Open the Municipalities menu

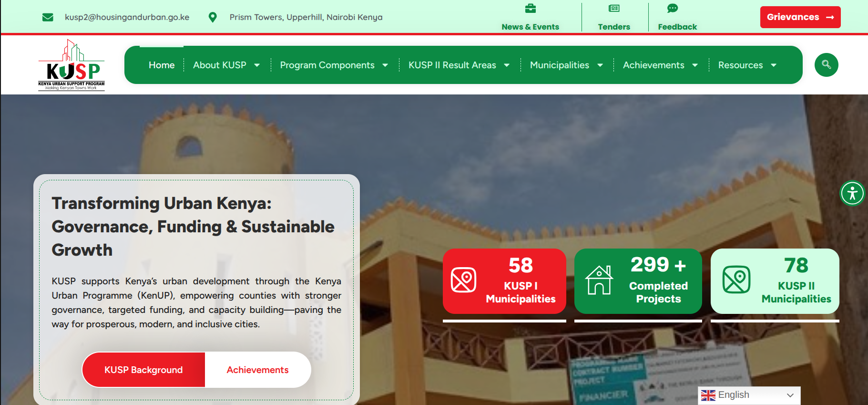pos(560,65)
